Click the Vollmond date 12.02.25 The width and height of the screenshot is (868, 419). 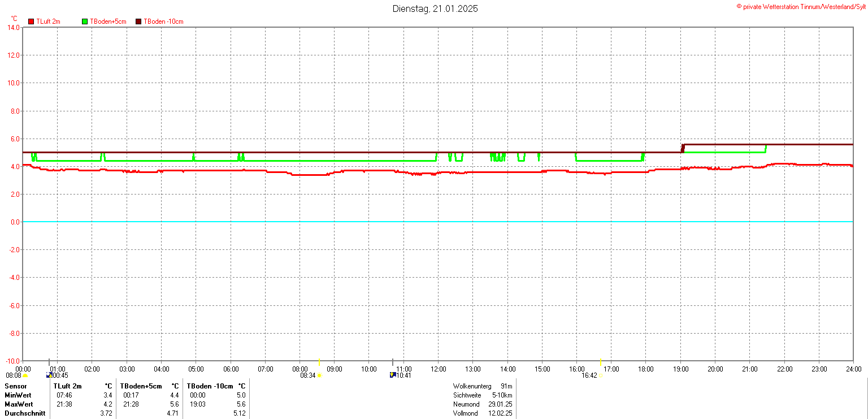point(500,413)
